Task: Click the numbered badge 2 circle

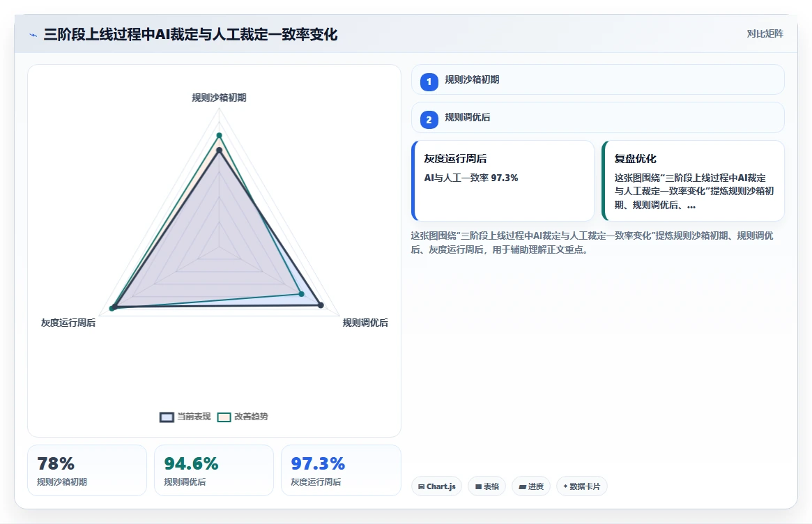Action: click(429, 120)
